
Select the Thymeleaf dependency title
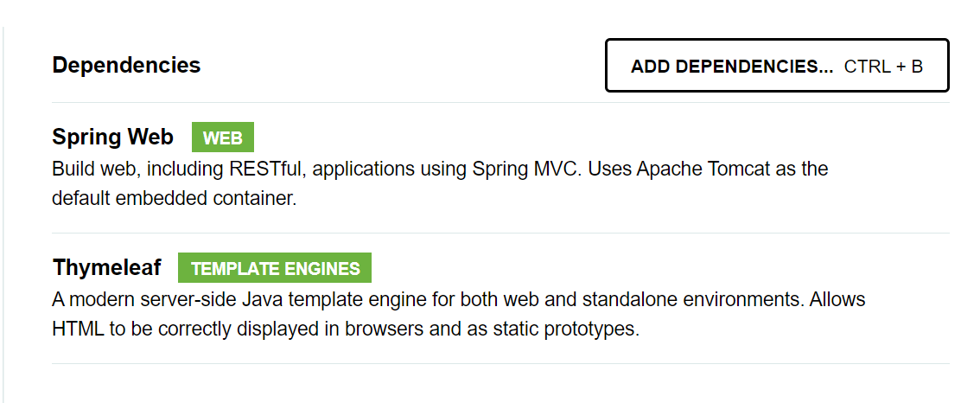[106, 268]
